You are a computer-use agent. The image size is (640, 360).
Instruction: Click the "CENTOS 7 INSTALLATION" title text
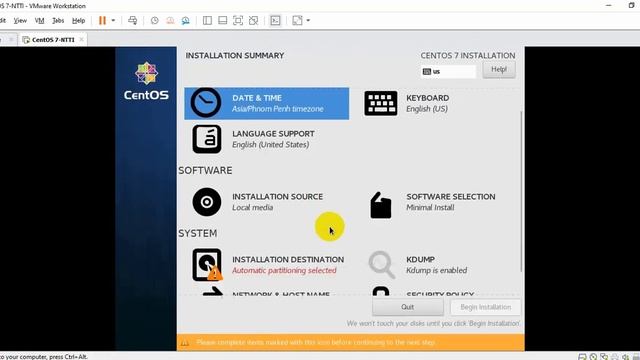point(468,56)
